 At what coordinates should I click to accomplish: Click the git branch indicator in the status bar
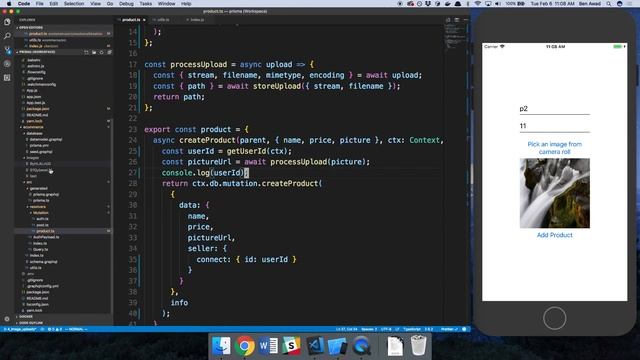tap(20, 329)
